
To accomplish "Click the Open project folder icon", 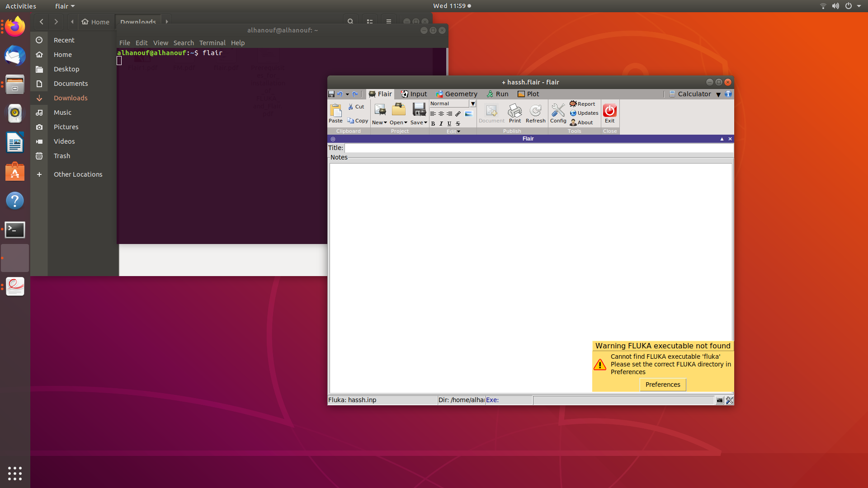I will coord(399,110).
